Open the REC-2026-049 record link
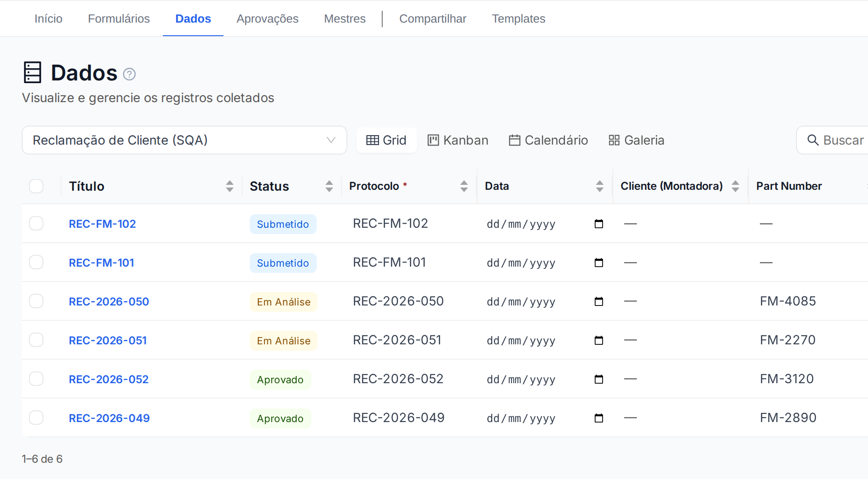Screen dimensions: 868x479 click(x=109, y=418)
